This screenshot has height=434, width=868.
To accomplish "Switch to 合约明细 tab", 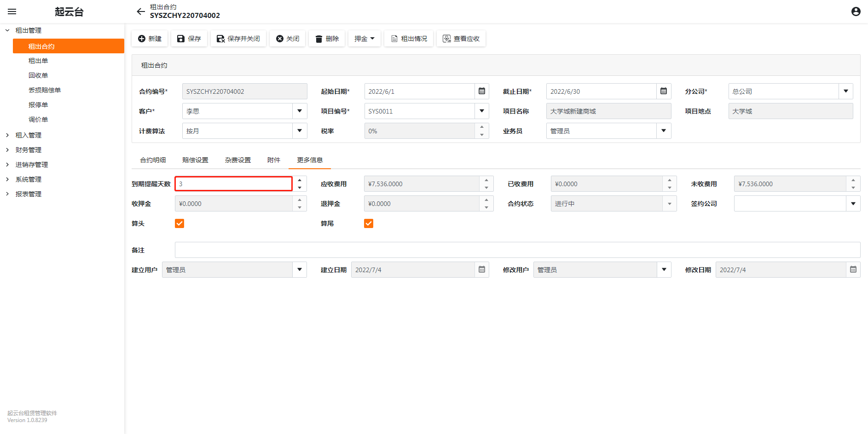I will coord(153,160).
